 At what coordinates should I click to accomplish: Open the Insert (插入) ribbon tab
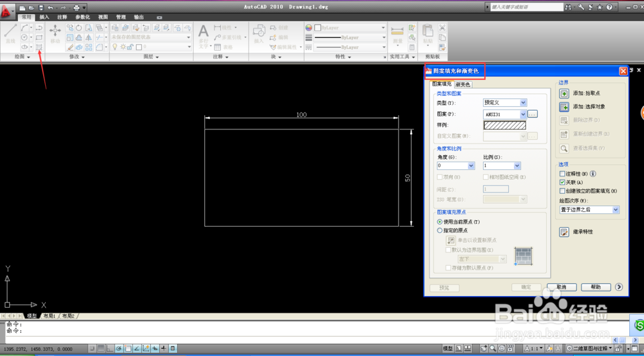point(44,17)
